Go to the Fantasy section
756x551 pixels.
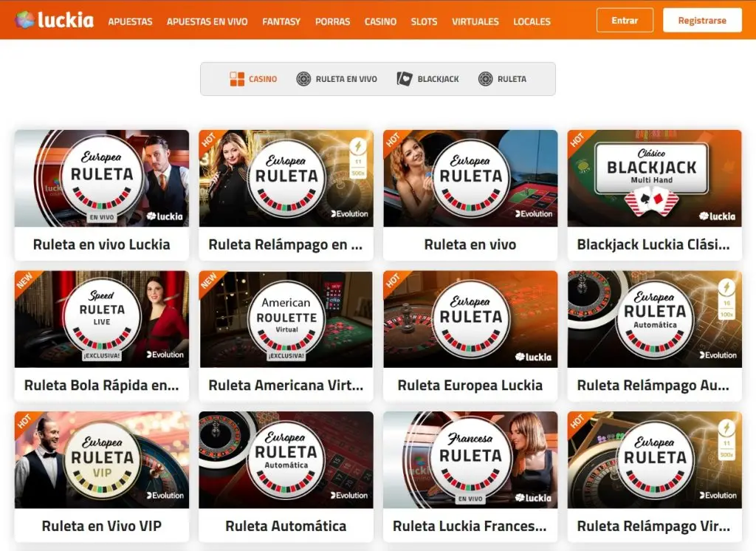pyautogui.click(x=281, y=21)
